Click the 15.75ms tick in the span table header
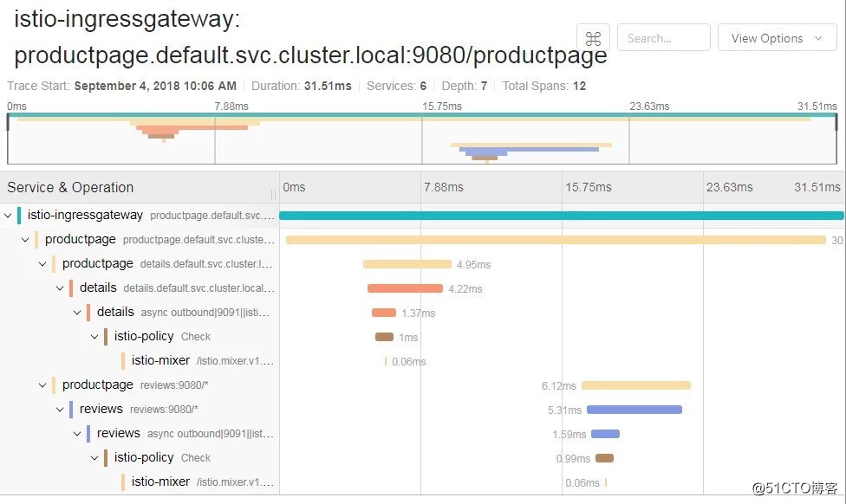The image size is (846, 504). pyautogui.click(x=588, y=188)
